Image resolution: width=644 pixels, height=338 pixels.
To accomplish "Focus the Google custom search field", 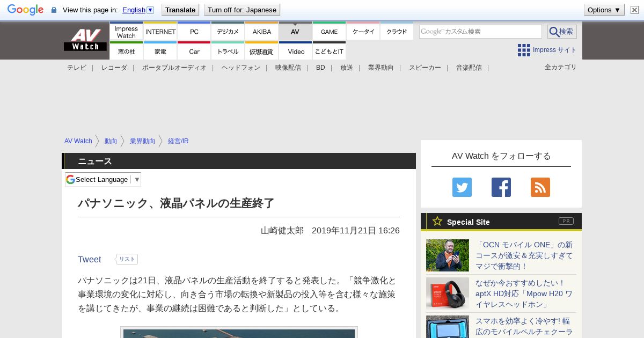I will 480,32.
